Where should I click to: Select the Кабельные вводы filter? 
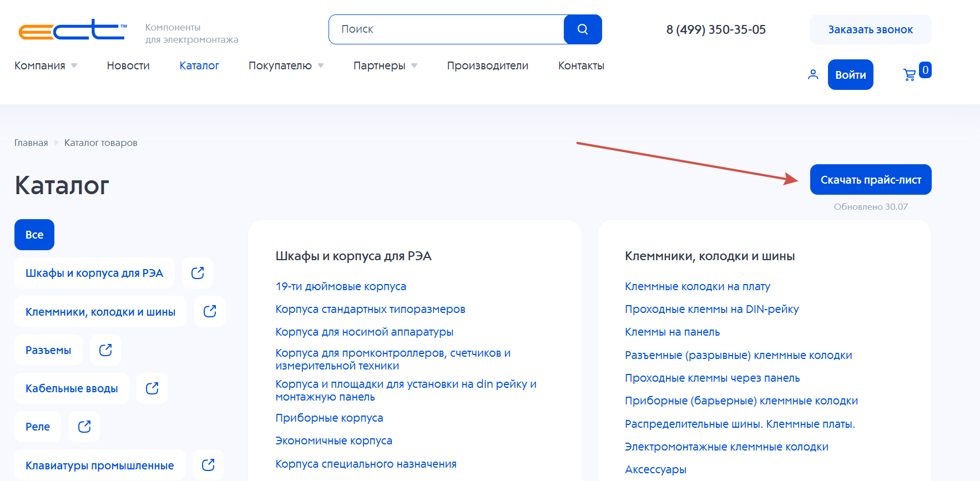[72, 388]
